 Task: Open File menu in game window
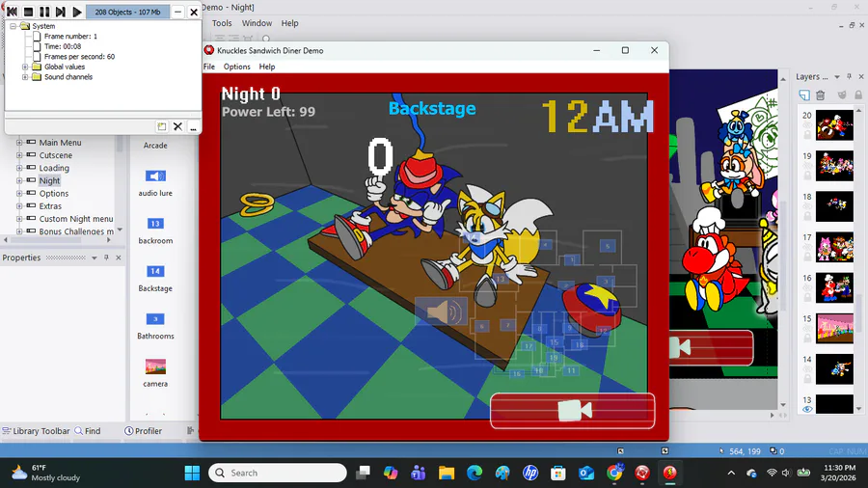209,67
